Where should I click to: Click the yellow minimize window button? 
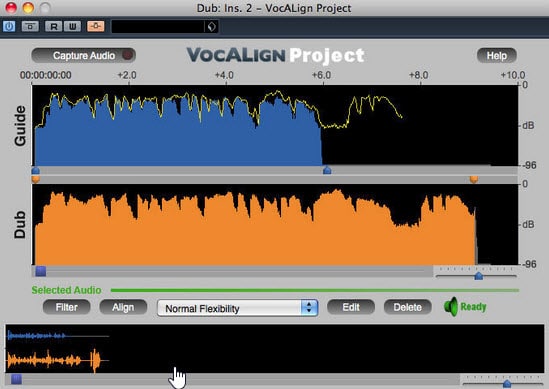tap(28, 7)
